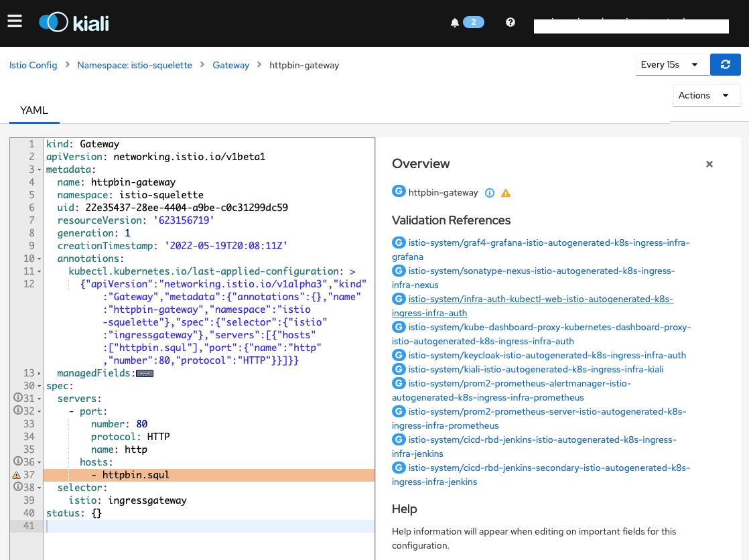Expand the fold arrow on line 13
749x560 pixels.
pos(39,373)
